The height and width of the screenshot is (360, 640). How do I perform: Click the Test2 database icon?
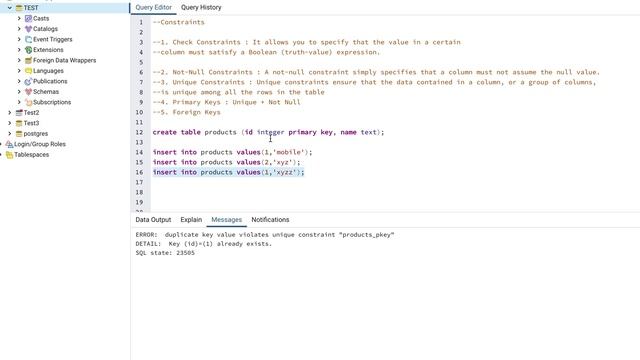19,113
